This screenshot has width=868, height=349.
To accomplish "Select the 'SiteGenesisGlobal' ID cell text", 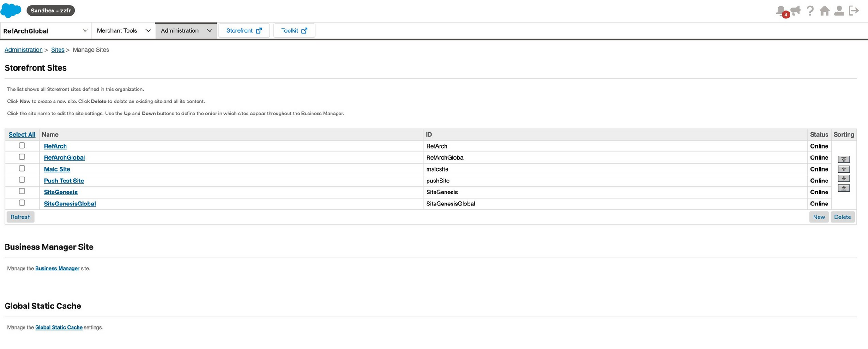I will (451, 204).
